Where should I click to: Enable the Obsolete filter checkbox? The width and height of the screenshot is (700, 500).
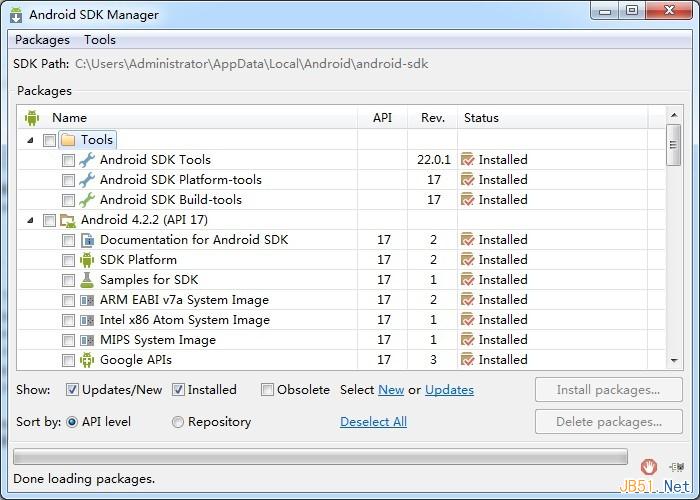pos(267,390)
